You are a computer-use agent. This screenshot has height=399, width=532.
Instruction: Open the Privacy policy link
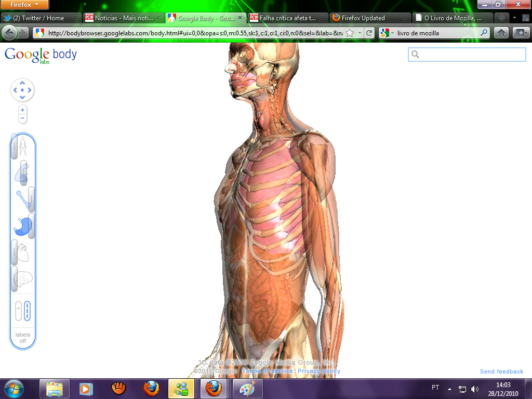pyautogui.click(x=319, y=371)
